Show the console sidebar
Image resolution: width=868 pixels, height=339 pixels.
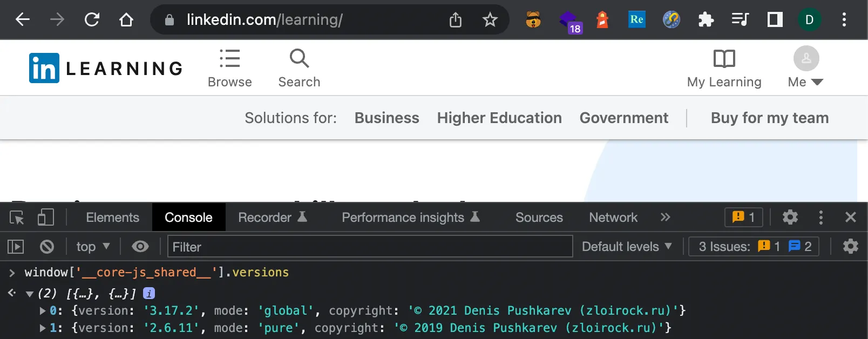(16, 247)
